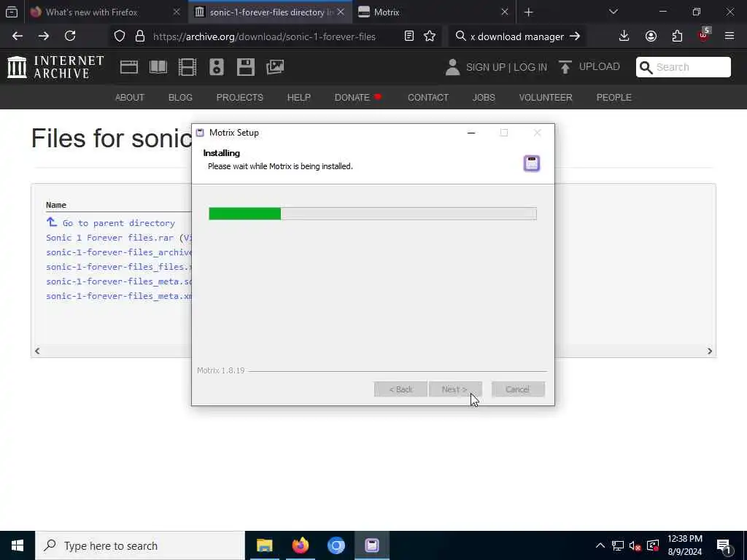Open the JOBS menu item

pyautogui.click(x=484, y=98)
